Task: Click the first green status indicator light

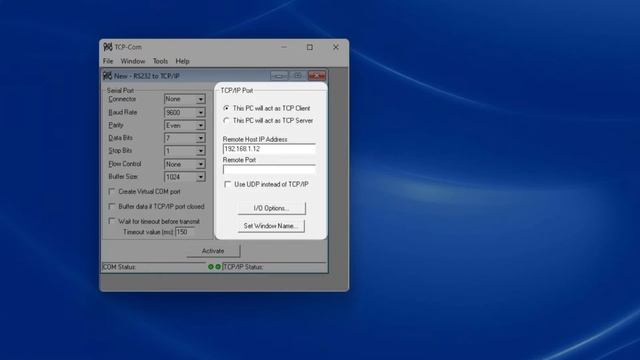Action: click(x=211, y=267)
